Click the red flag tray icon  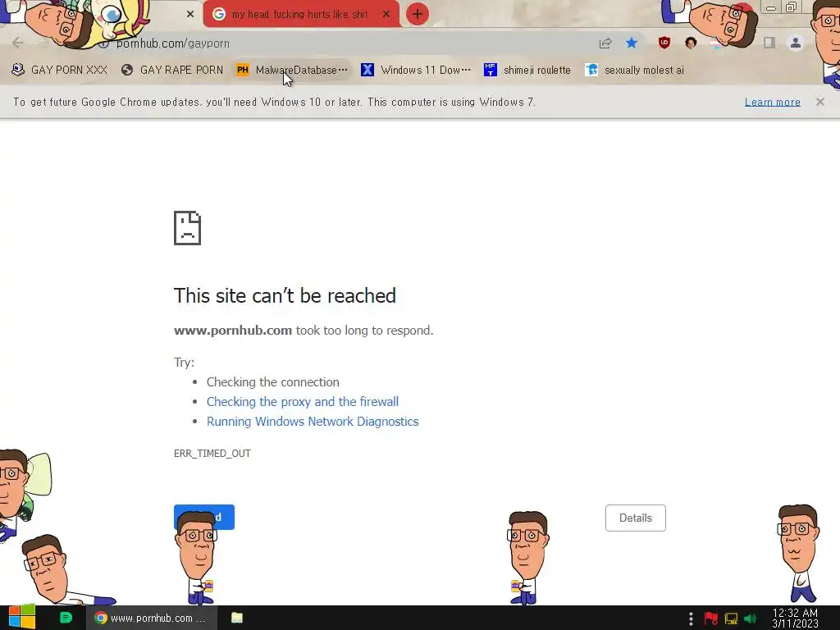tap(711, 619)
